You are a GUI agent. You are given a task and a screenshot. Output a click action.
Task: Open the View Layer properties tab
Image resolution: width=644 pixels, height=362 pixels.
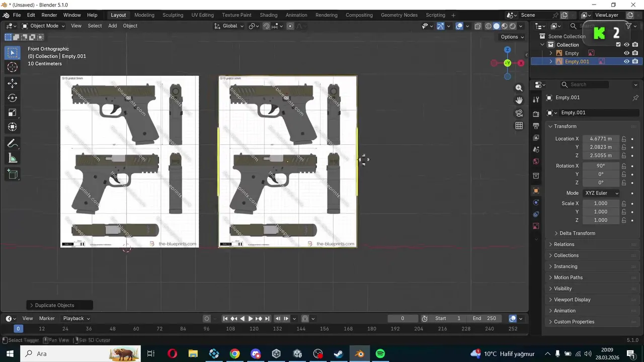pos(536,138)
